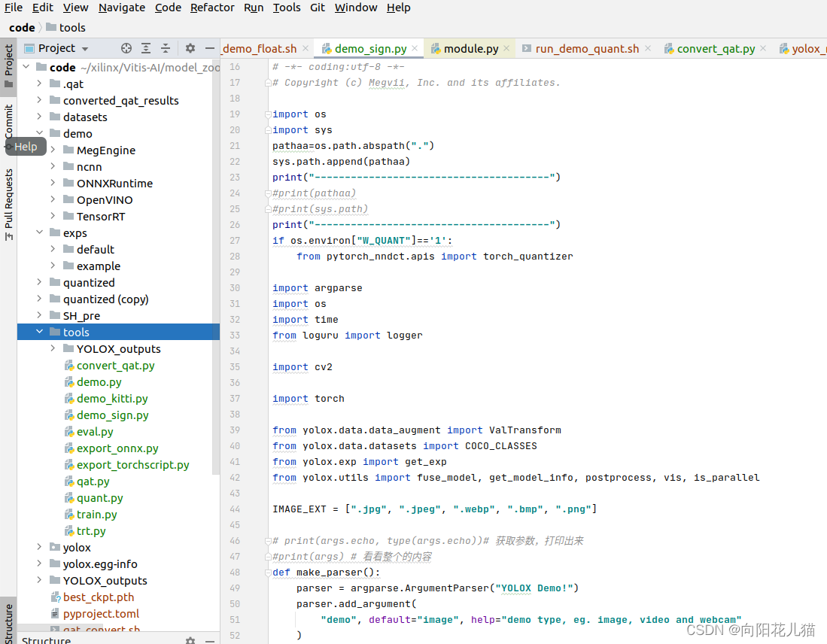Open the Git menu
Screen dimensions: 827x644
click(x=317, y=8)
